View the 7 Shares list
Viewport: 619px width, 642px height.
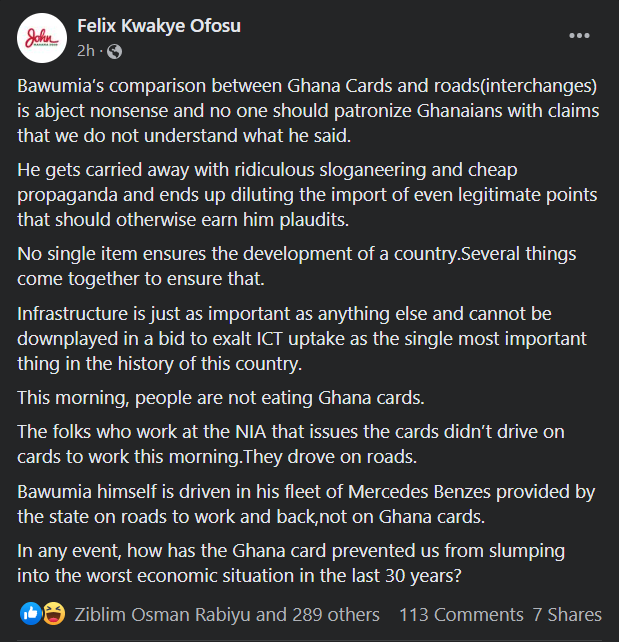567,614
